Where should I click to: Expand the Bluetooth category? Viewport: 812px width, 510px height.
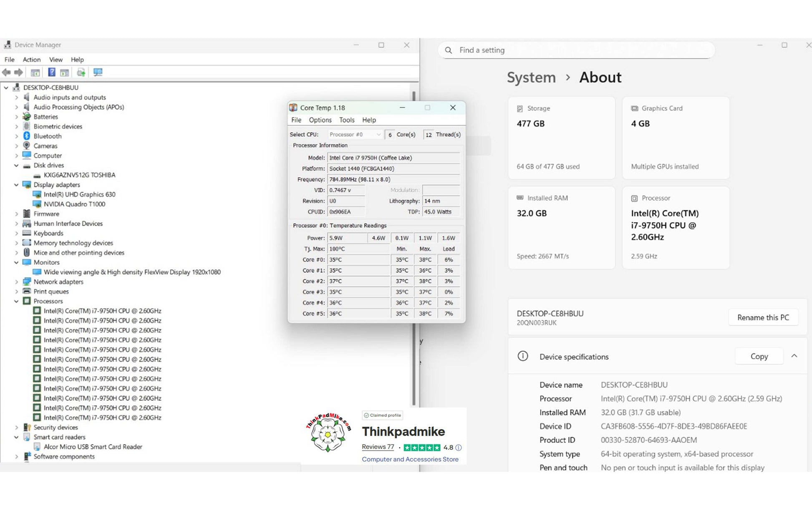point(16,136)
